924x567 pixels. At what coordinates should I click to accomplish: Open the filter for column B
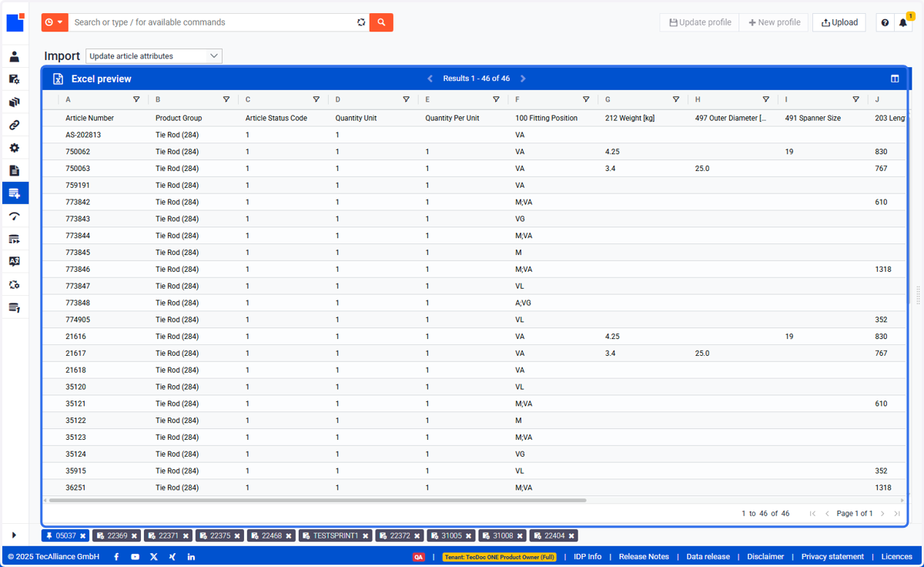226,99
